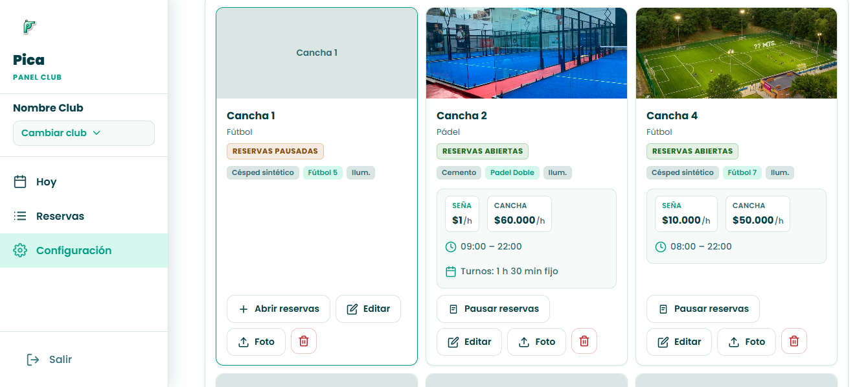Click the RESERVAS ABIERTAS badge on Cancha 2
Screen dimensions: 868x387
(x=483, y=151)
